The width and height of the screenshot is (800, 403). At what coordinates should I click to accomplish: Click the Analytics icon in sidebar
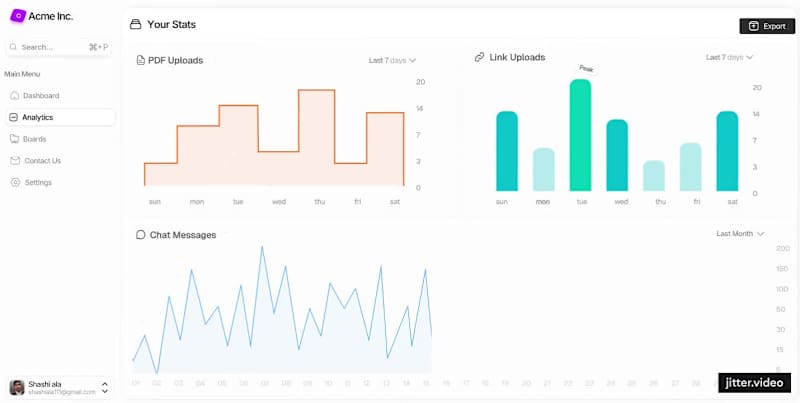point(13,117)
